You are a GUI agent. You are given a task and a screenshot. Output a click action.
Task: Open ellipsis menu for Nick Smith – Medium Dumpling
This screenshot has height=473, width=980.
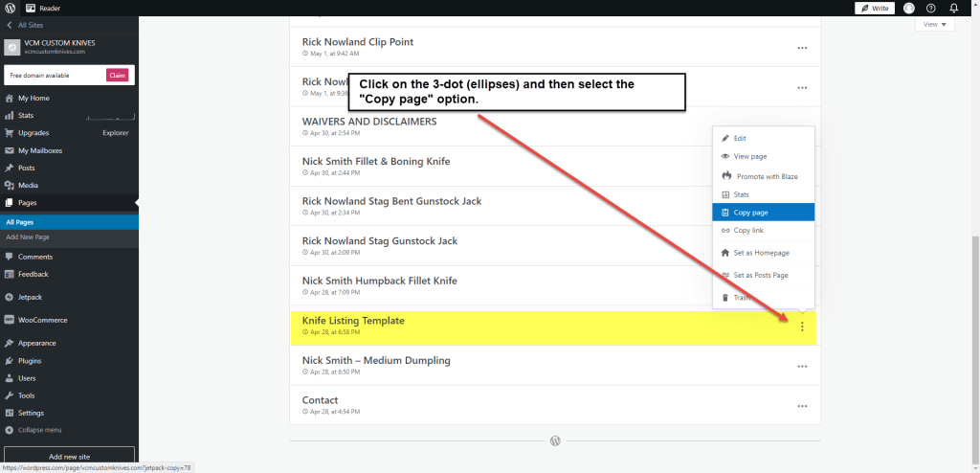(x=802, y=366)
